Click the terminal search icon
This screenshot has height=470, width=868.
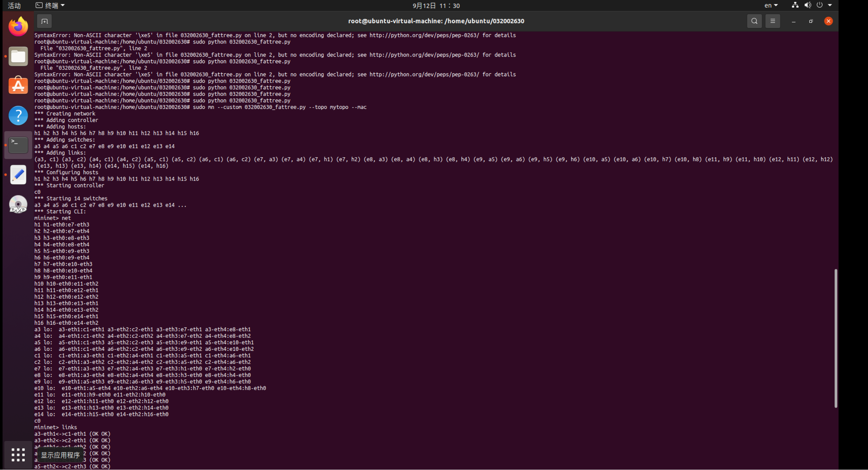click(754, 21)
